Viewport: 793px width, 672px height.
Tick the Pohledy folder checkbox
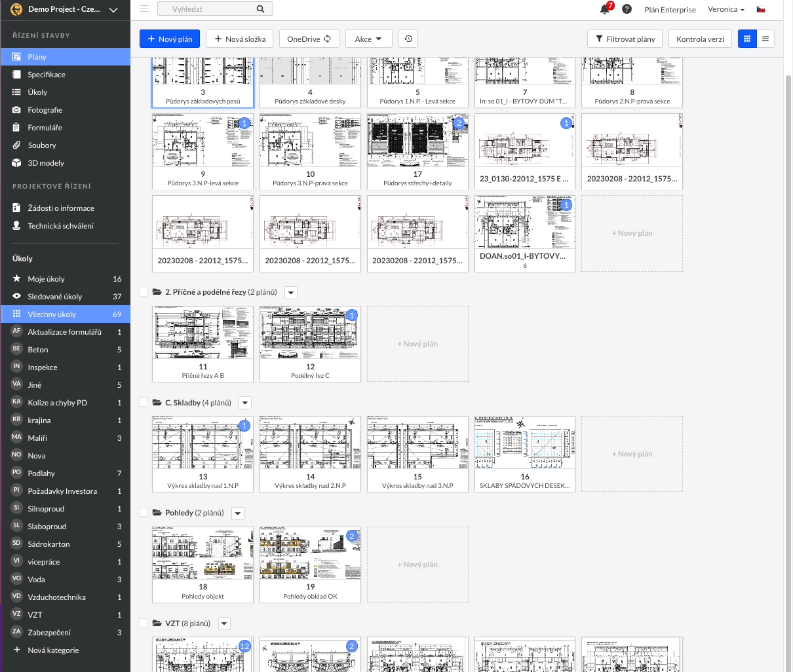[x=144, y=512]
